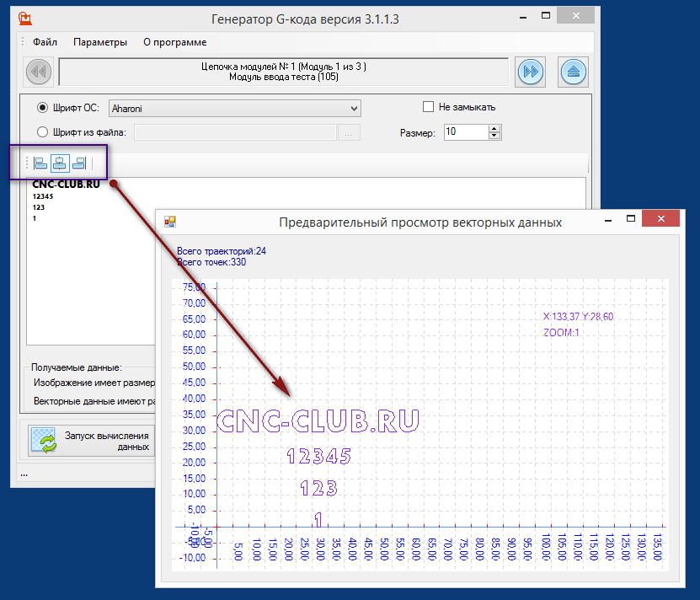Click the Размер value field
Viewport: 700px width, 600px height.
[466, 131]
